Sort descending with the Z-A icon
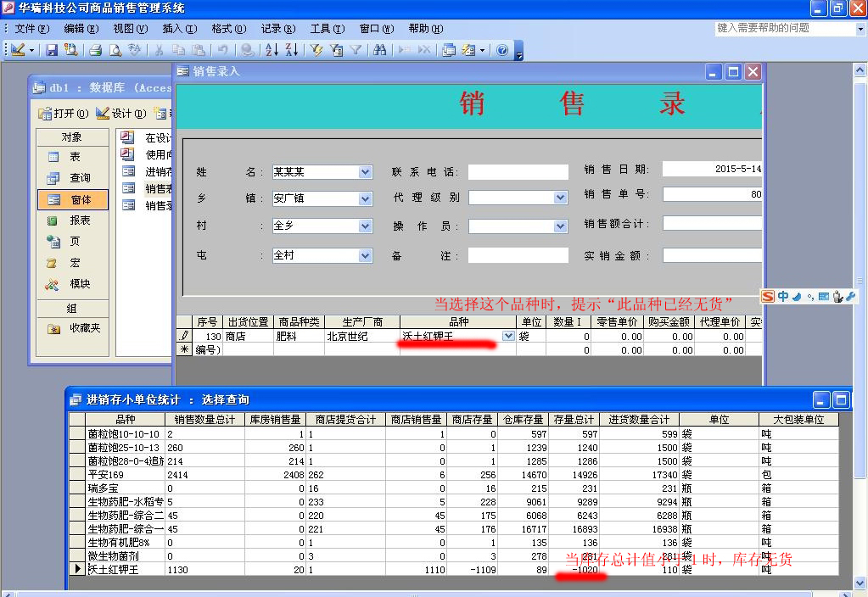The height and width of the screenshot is (597, 868). coord(291,51)
